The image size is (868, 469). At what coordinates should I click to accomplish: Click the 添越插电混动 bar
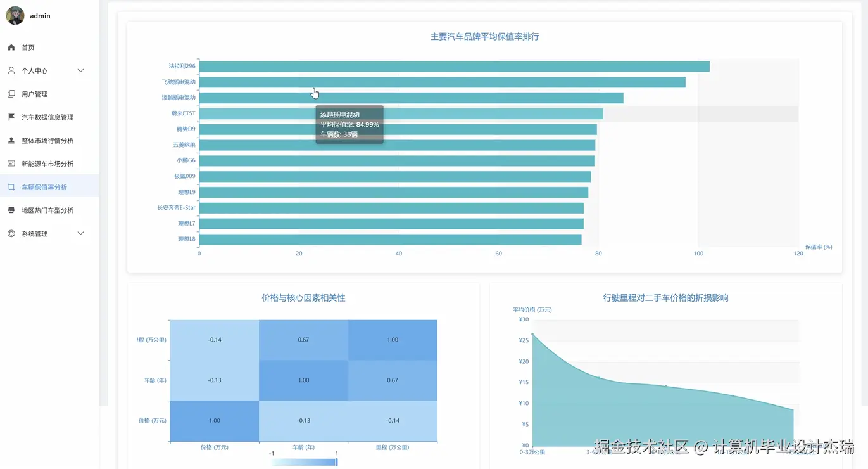(411, 98)
